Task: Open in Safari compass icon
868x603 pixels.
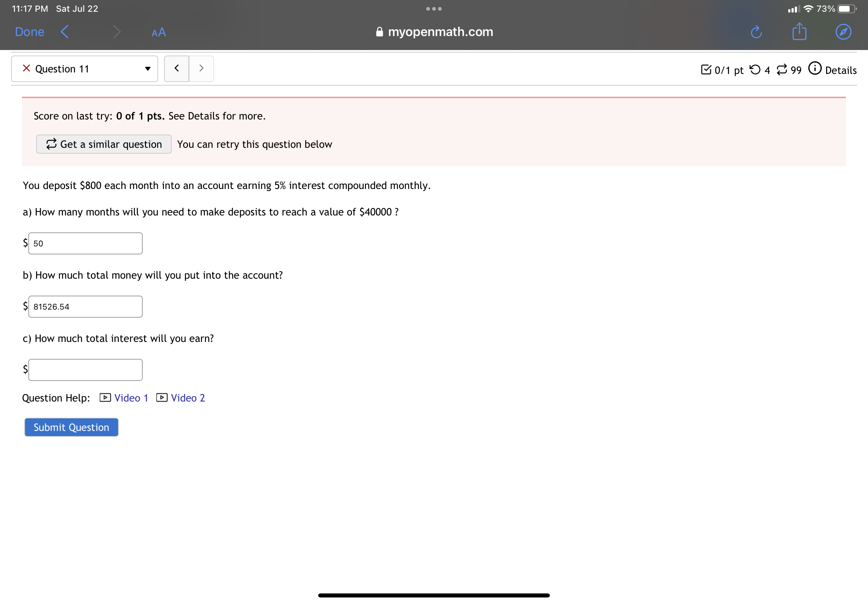Action: pyautogui.click(x=843, y=32)
